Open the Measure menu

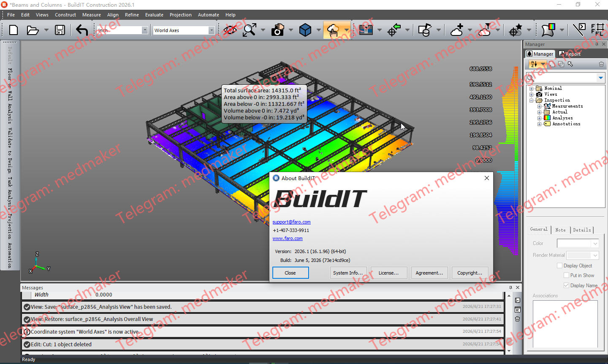coord(92,15)
